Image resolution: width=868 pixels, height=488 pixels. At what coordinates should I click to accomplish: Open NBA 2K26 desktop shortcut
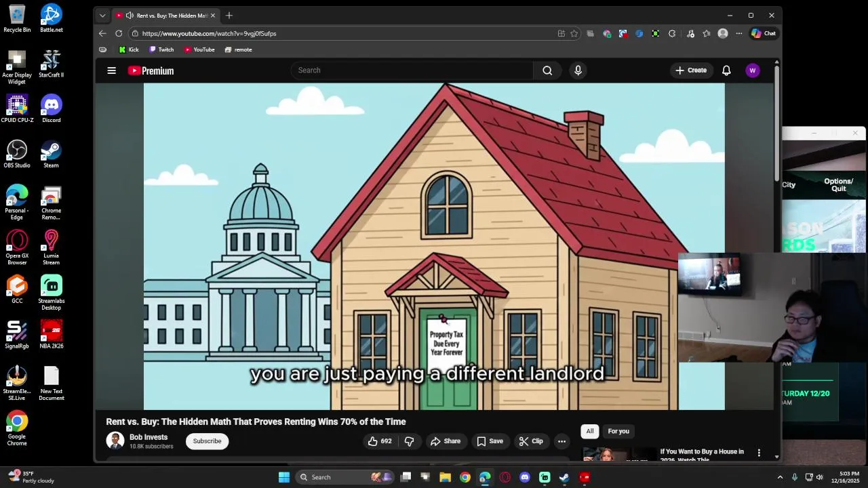51,335
